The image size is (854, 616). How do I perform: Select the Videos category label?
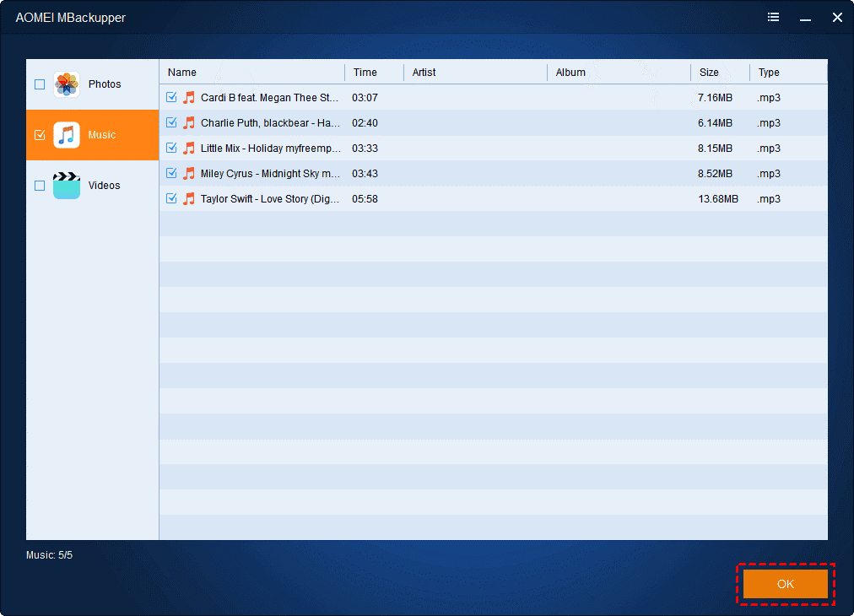pyautogui.click(x=104, y=186)
